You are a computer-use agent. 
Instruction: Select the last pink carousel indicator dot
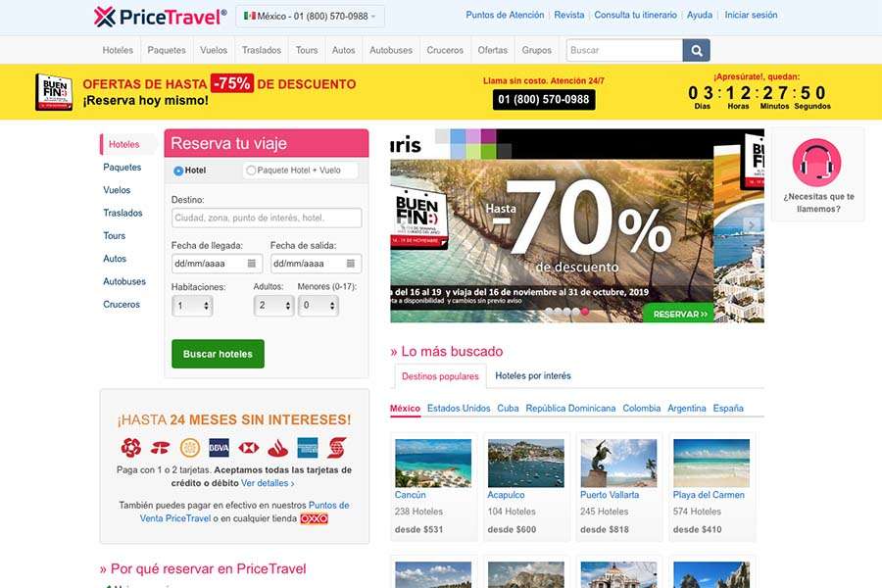(x=585, y=312)
